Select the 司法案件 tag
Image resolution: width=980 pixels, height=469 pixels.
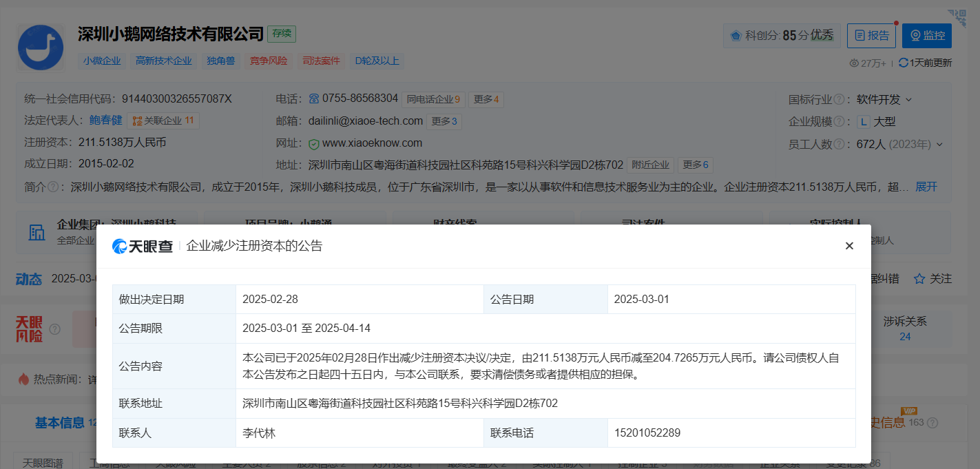(321, 61)
